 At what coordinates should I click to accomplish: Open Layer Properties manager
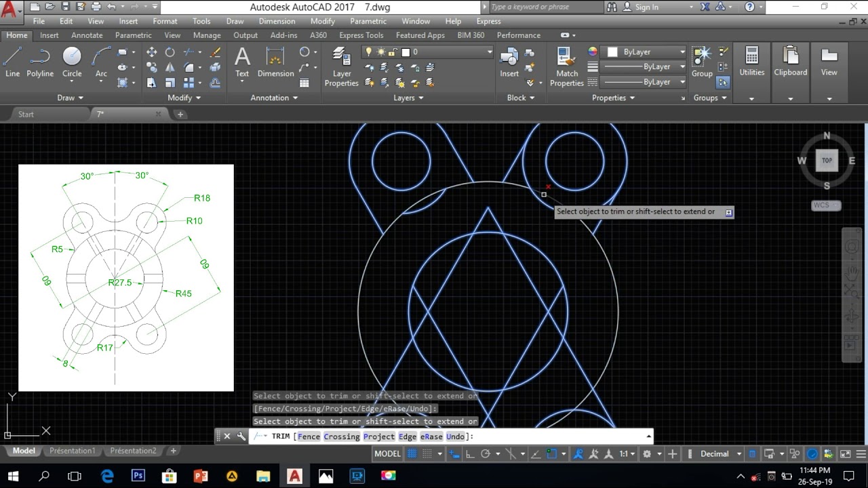(341, 66)
